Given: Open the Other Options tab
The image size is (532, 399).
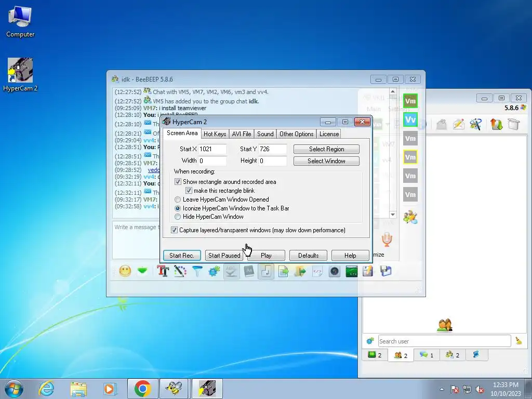Looking at the screenshot, I should (297, 134).
